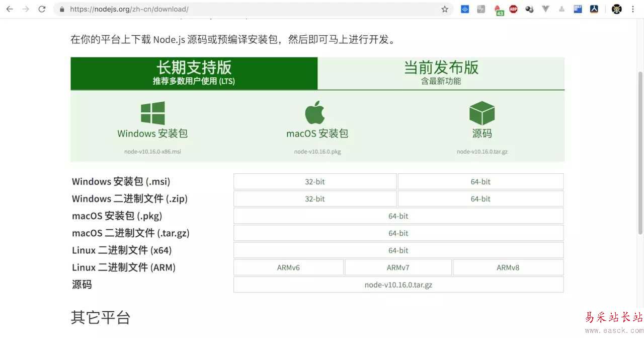Open the gray V-shaped Vue devtools extension

[x=545, y=9]
